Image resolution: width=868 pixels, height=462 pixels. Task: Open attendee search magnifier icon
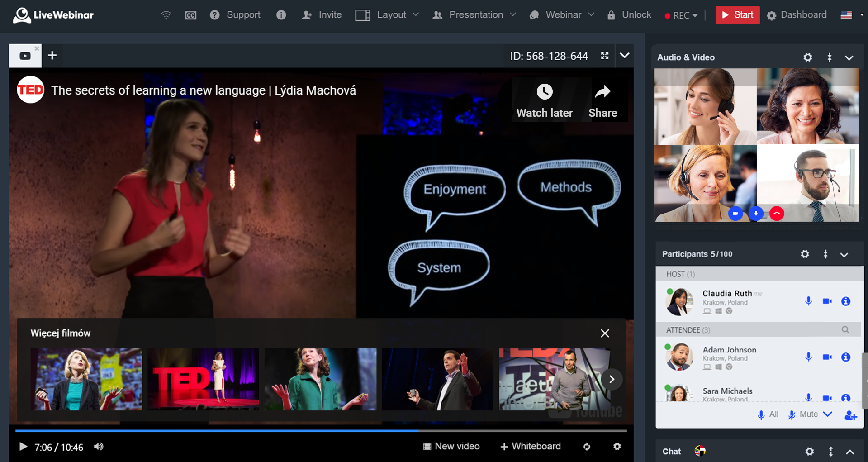[x=845, y=330]
